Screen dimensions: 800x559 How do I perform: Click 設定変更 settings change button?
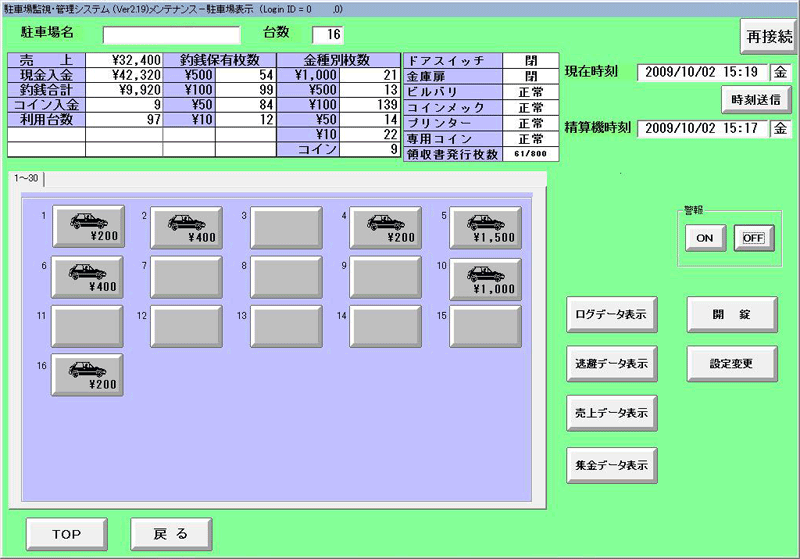pos(731,363)
